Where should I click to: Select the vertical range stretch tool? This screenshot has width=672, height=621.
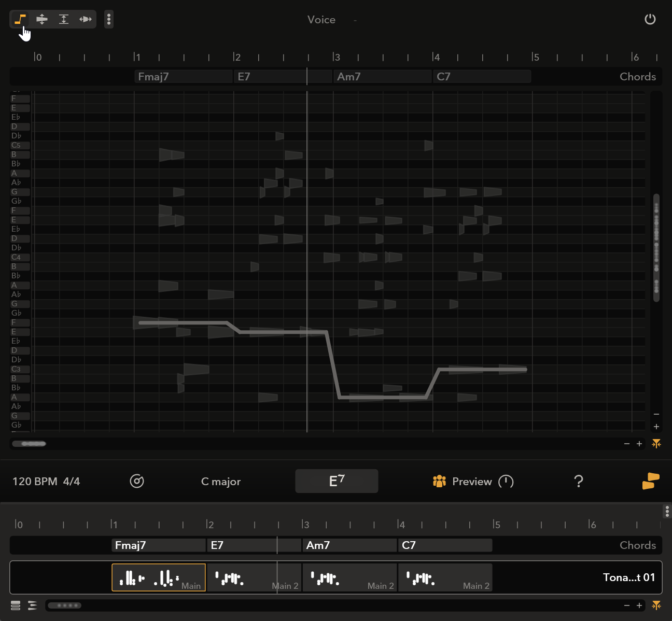click(64, 20)
